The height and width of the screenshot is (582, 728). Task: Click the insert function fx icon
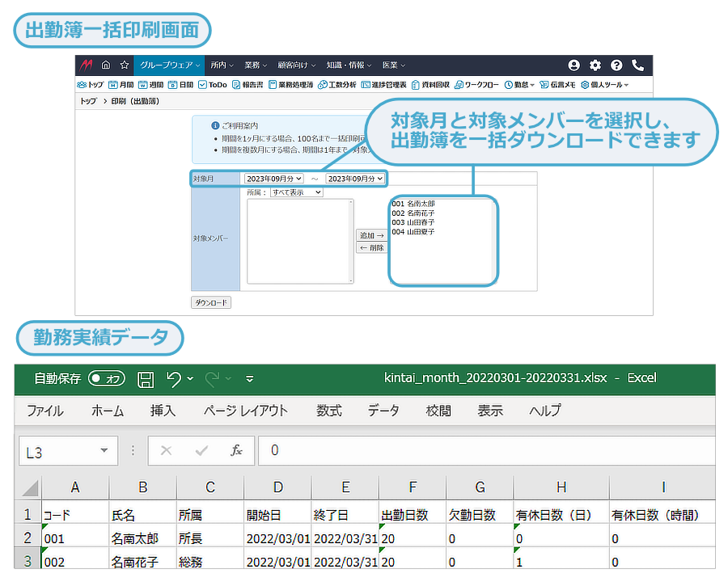[236, 451]
